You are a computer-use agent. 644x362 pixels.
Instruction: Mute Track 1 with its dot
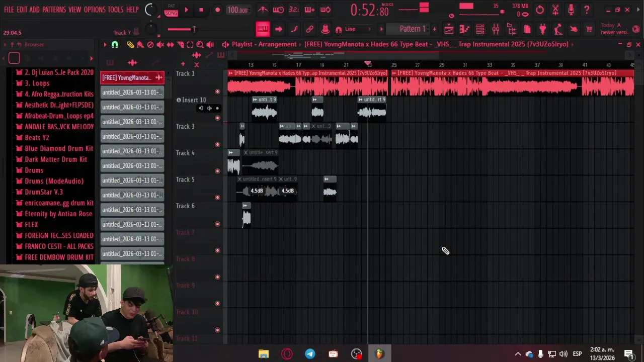click(217, 92)
